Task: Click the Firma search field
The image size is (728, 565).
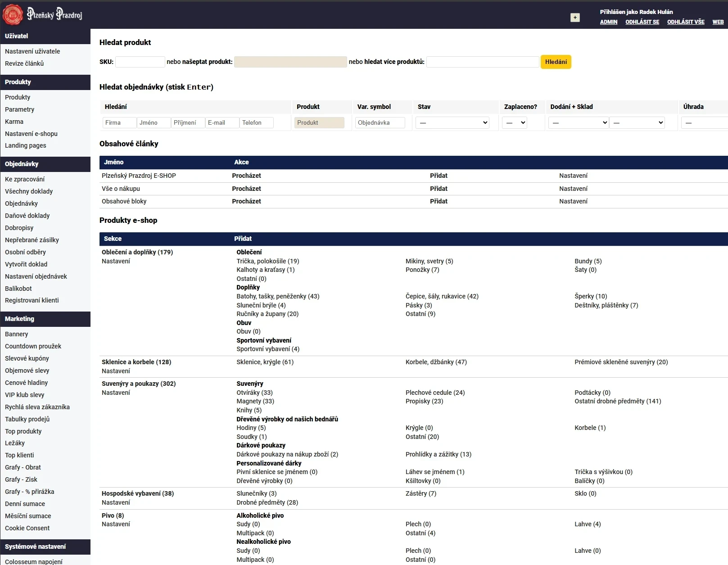Action: (119, 122)
